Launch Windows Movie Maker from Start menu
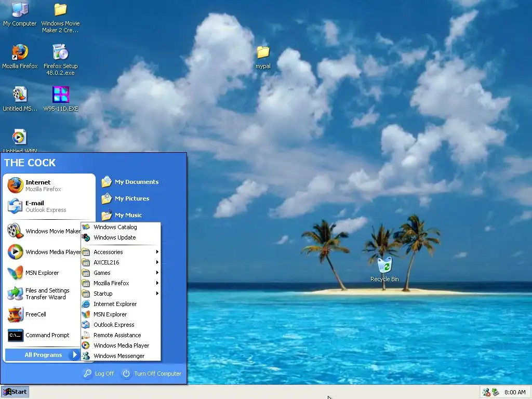 coord(43,231)
